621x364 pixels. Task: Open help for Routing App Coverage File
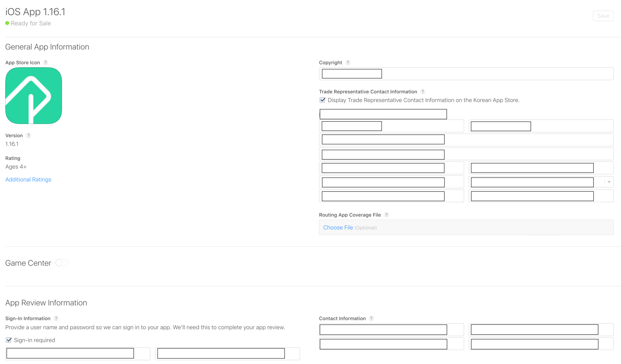click(x=386, y=215)
